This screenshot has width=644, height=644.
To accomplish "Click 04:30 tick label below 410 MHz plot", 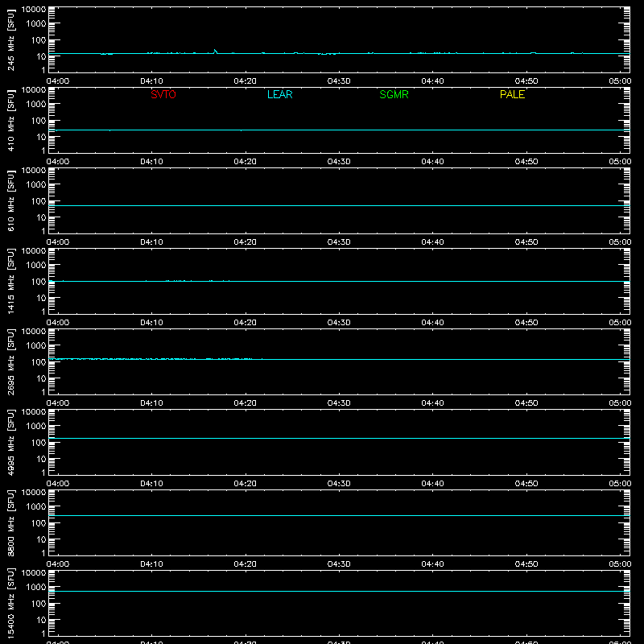I will click(x=339, y=162).
